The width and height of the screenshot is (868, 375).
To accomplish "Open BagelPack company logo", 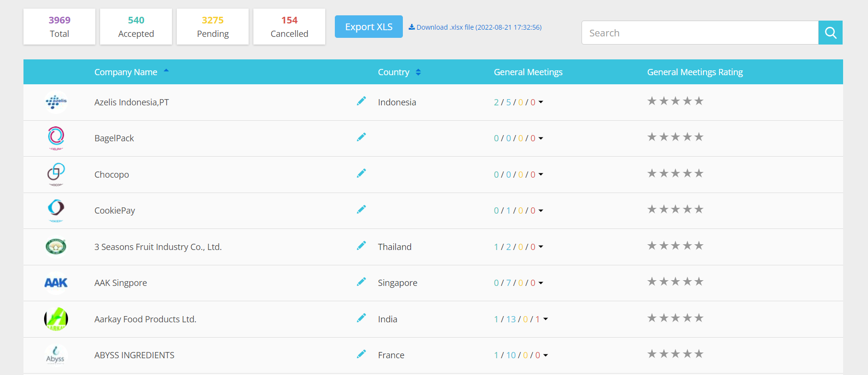I will point(56,138).
